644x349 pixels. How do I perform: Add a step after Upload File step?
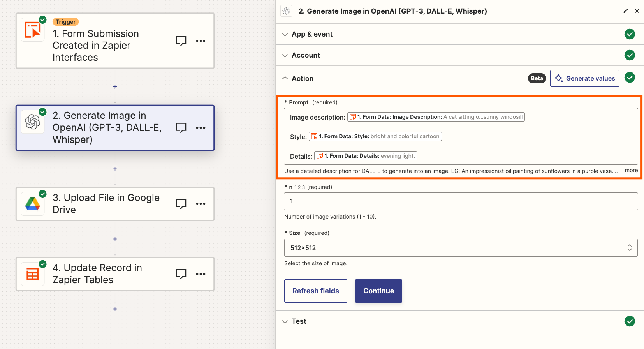115,239
